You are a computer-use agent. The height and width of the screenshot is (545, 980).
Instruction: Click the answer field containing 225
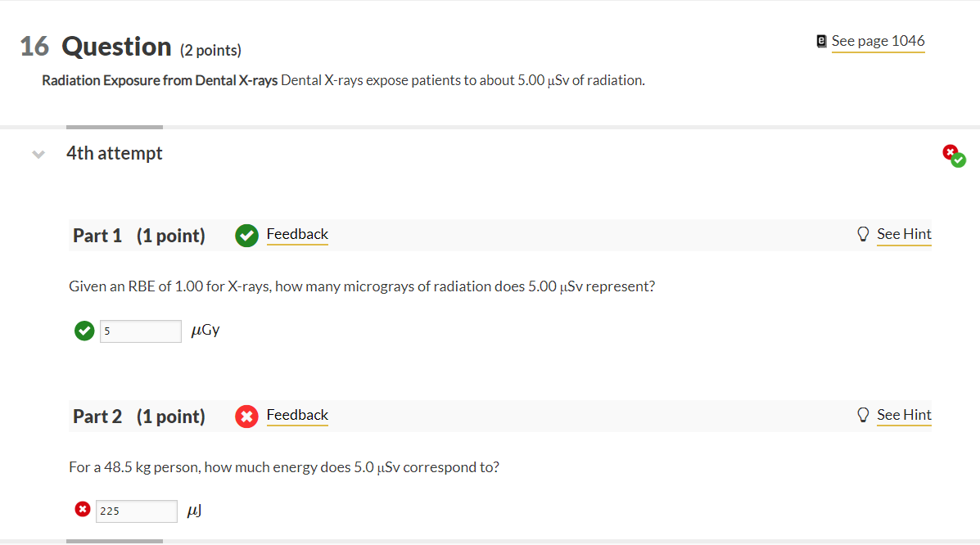pos(136,511)
